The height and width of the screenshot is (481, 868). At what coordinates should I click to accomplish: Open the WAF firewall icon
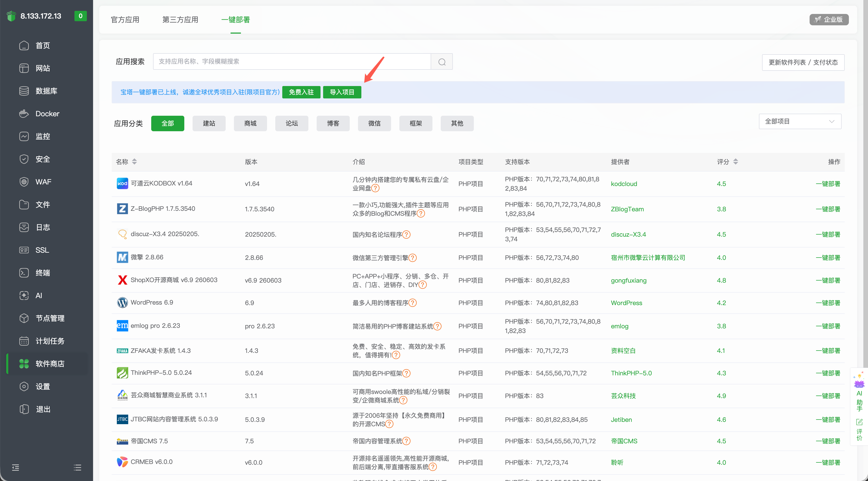[24, 182]
